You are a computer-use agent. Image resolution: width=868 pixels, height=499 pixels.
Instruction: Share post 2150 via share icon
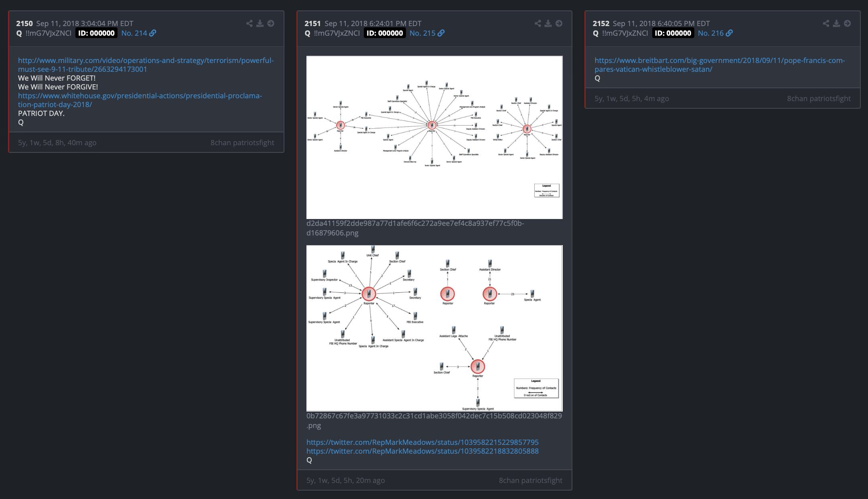point(249,24)
